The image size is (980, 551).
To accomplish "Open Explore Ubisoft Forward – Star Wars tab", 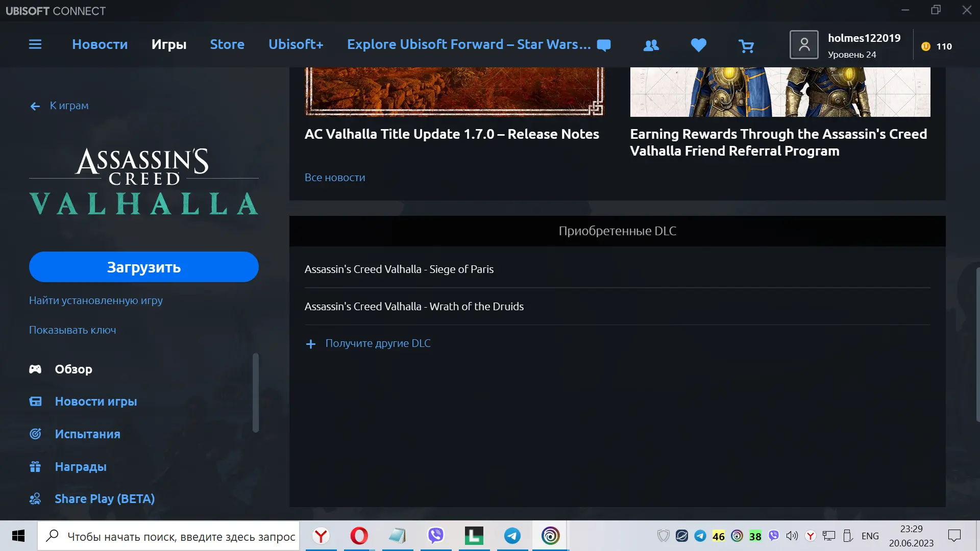I will coord(469,44).
